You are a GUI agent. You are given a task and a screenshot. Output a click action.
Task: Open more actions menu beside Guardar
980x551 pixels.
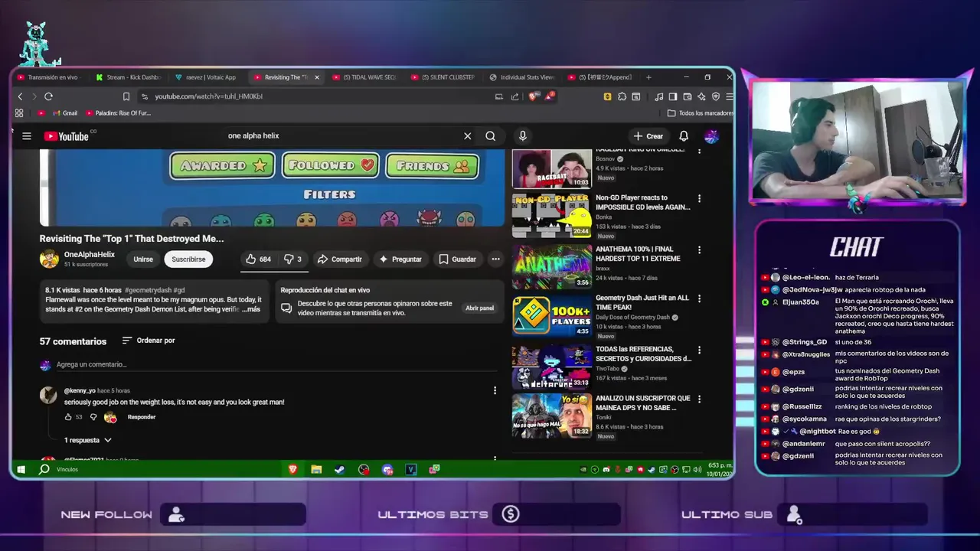495,259
